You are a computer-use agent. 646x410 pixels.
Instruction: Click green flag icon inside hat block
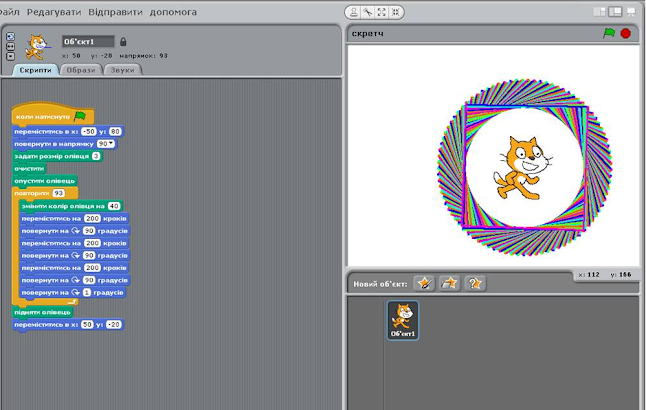coord(80,117)
